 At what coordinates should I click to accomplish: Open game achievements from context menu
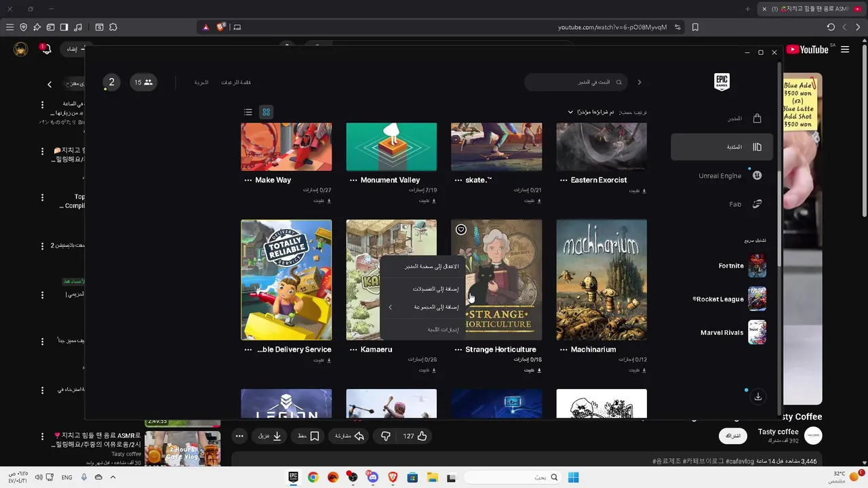(x=424, y=329)
